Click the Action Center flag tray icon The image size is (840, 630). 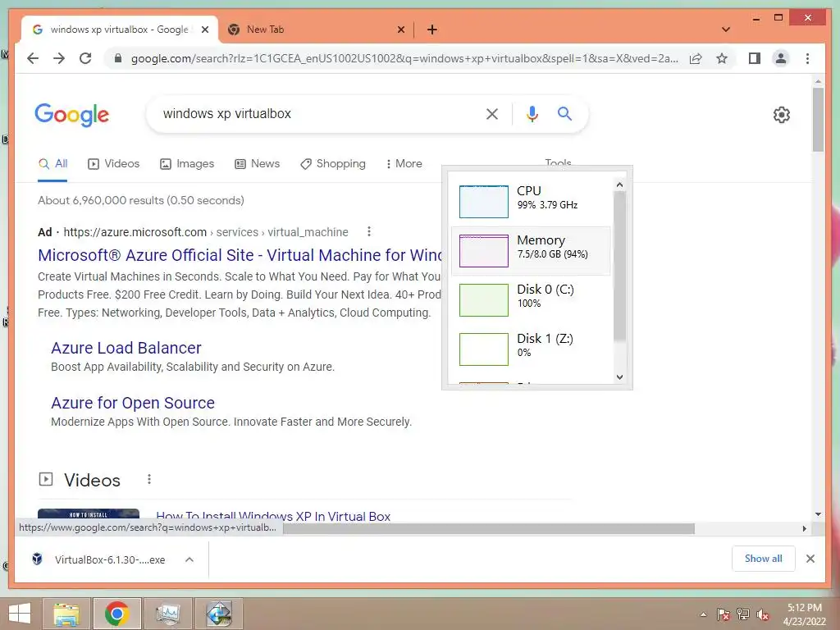723,614
